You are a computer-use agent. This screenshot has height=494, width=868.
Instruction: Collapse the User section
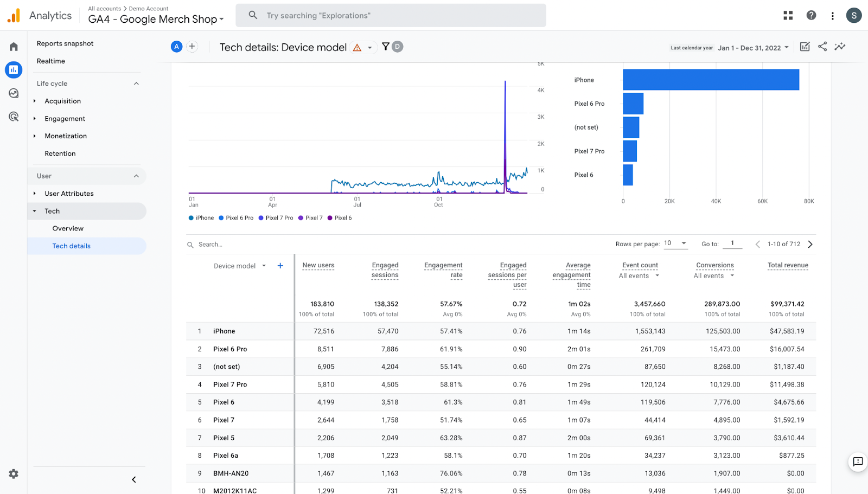pyautogui.click(x=136, y=176)
